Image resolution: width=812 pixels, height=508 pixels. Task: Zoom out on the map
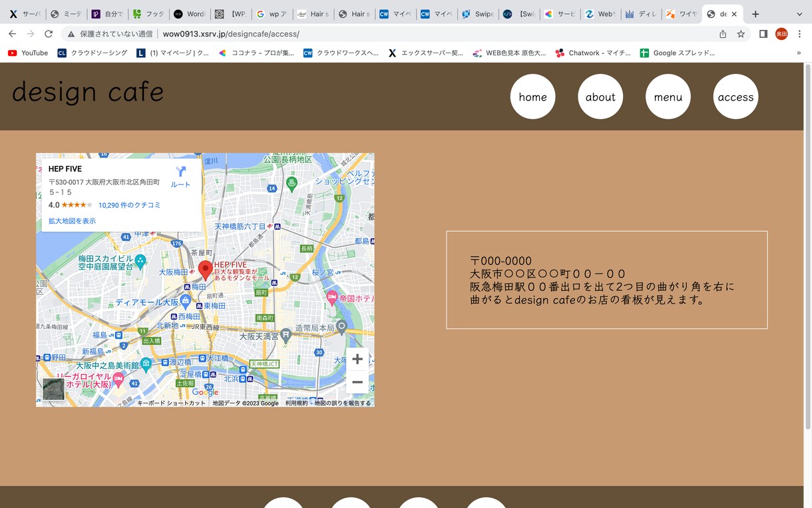tap(357, 382)
